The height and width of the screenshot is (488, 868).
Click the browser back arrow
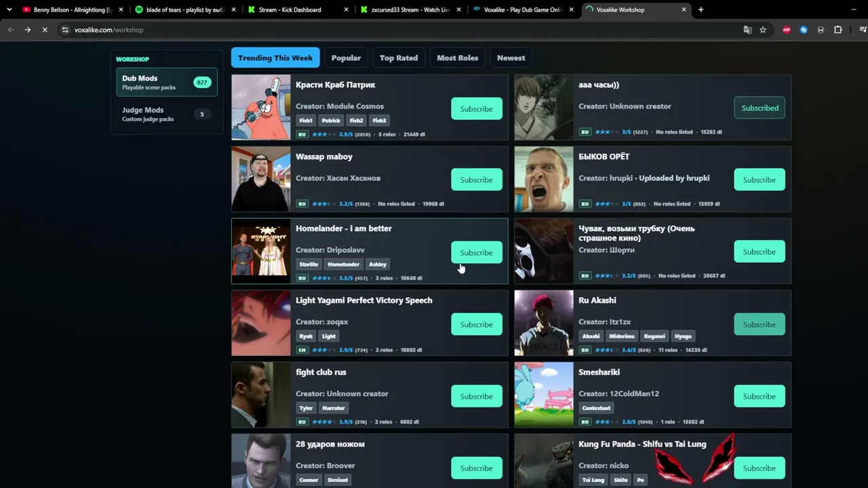10,30
